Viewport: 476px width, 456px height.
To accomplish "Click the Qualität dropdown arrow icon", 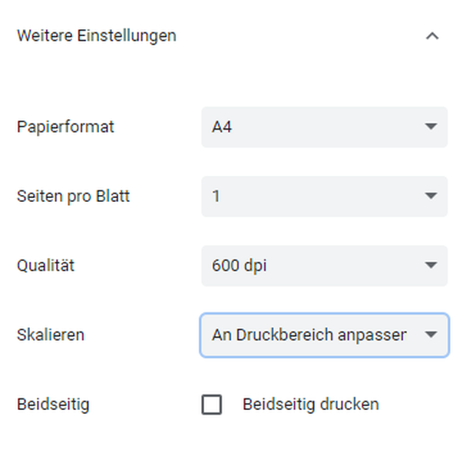I will click(431, 266).
